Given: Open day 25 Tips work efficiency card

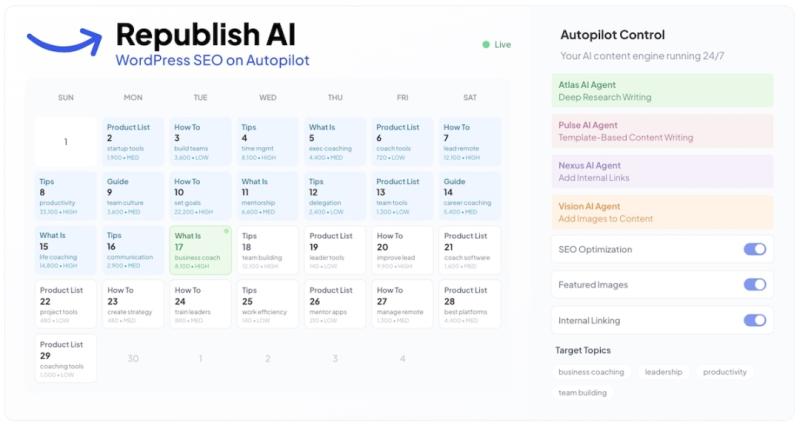Looking at the screenshot, I should click(x=268, y=305).
